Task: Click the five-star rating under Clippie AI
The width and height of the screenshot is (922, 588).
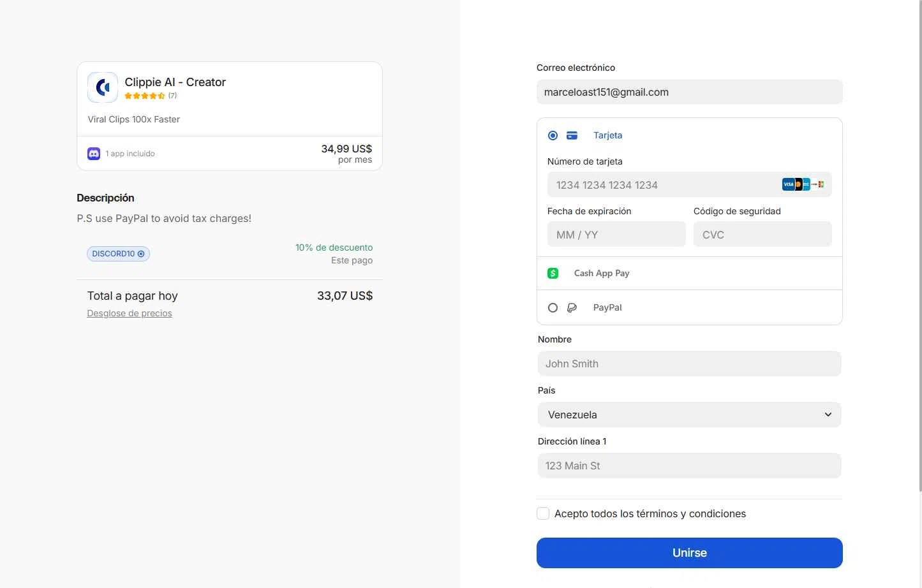Action: [x=145, y=96]
